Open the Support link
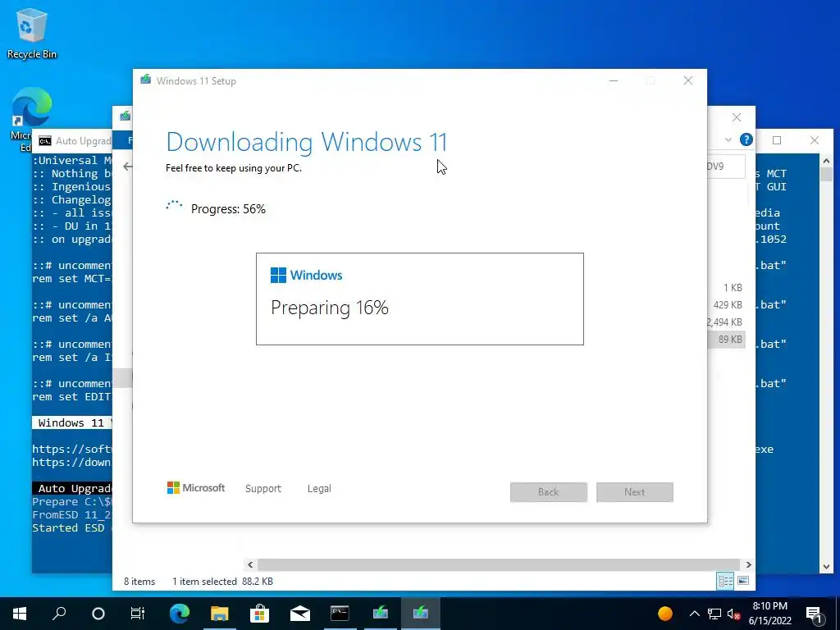This screenshot has height=630, width=840. click(263, 489)
